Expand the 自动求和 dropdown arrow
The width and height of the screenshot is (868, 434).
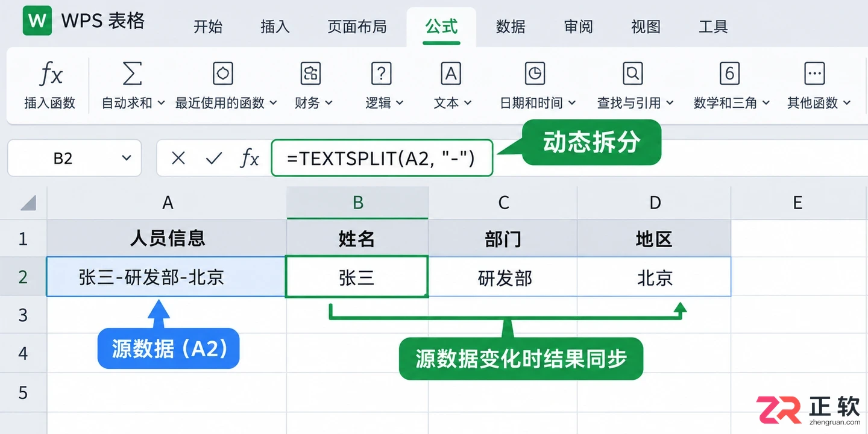point(161,103)
